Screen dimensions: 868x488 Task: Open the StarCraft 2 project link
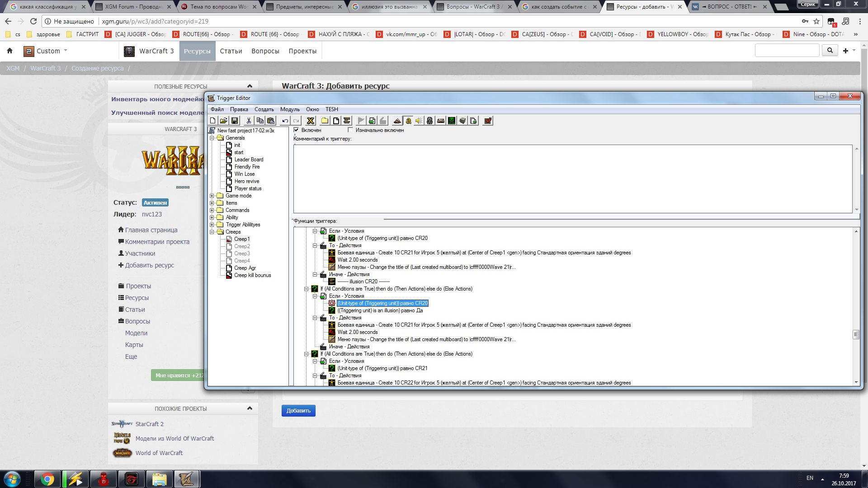pos(149,424)
